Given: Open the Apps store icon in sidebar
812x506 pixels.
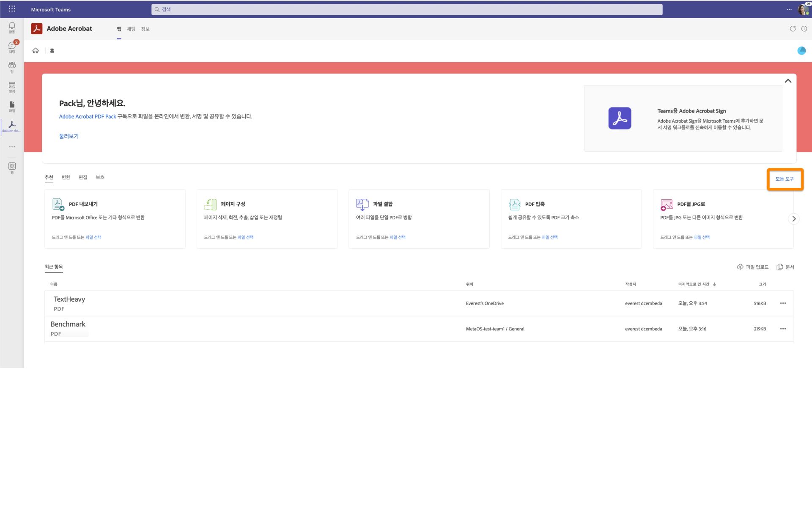Looking at the screenshot, I should point(12,168).
